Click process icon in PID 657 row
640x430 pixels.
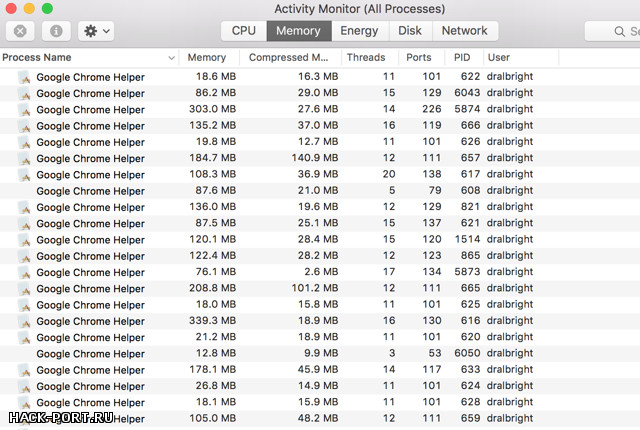(x=24, y=159)
